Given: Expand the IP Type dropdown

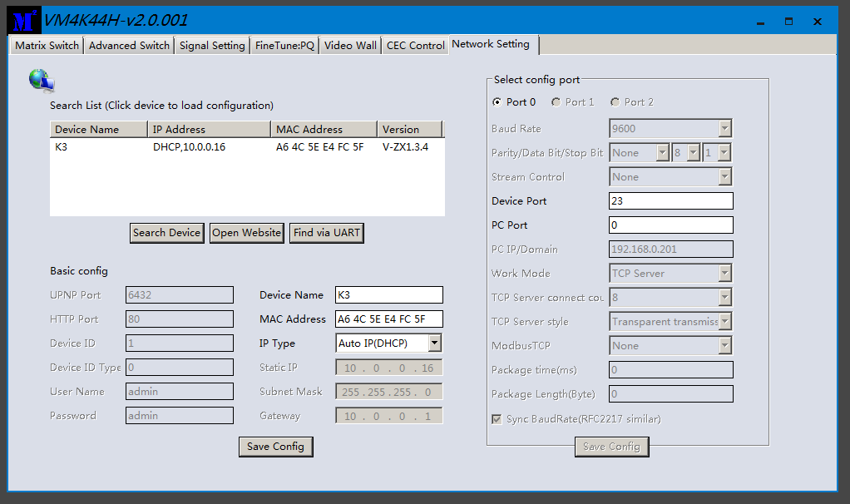Looking at the screenshot, I should 434,343.
